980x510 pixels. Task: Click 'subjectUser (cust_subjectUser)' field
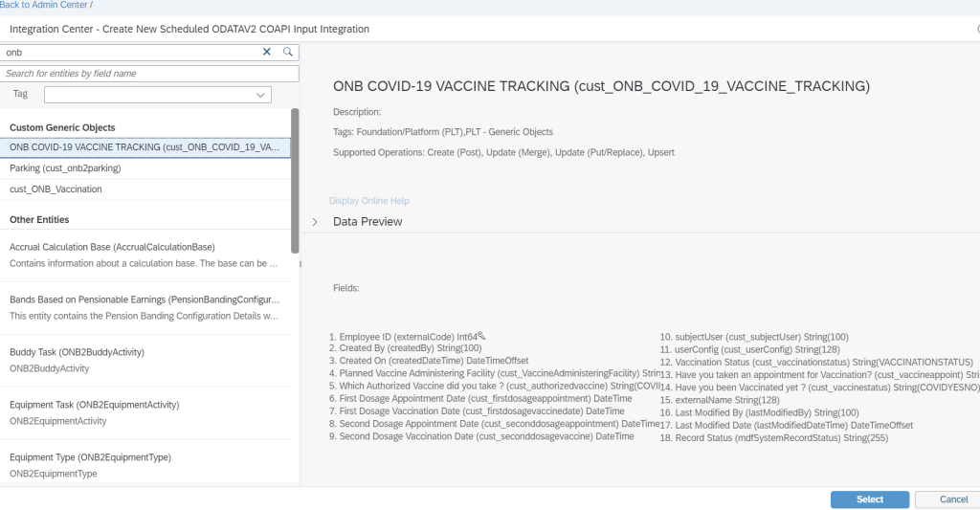tap(754, 337)
